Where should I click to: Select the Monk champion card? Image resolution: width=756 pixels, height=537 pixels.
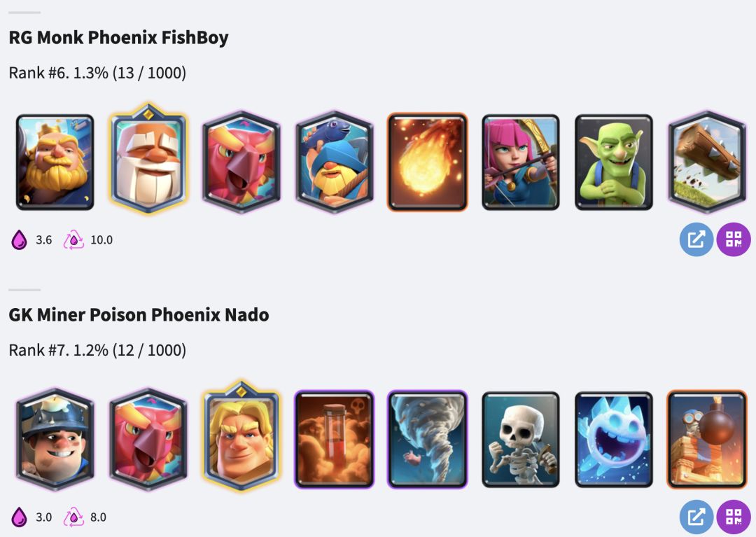click(x=148, y=159)
